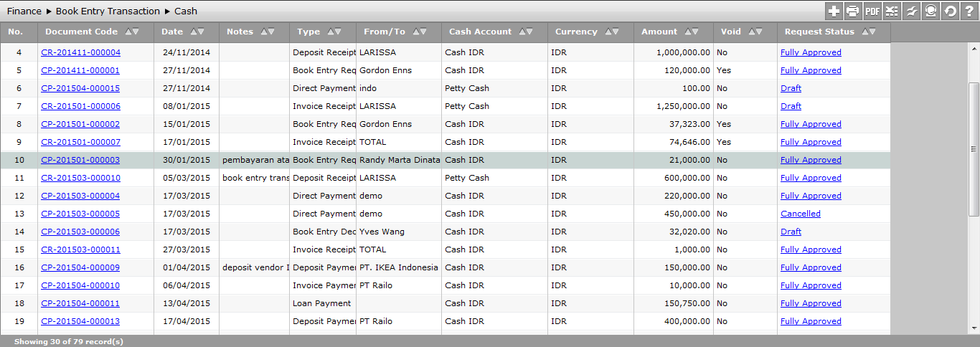Select amount '1,250,000.00' cell
The image size is (980, 347).
click(673, 106)
